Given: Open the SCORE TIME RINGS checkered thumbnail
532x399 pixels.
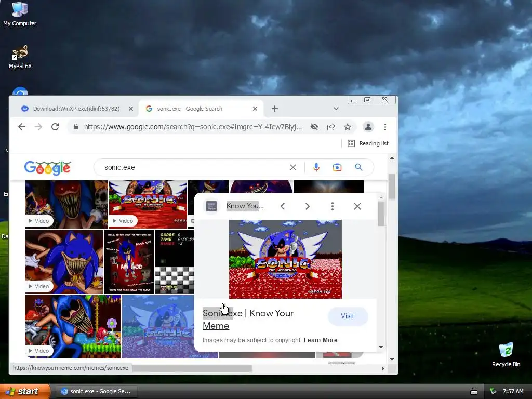Looking at the screenshot, I should (x=175, y=262).
